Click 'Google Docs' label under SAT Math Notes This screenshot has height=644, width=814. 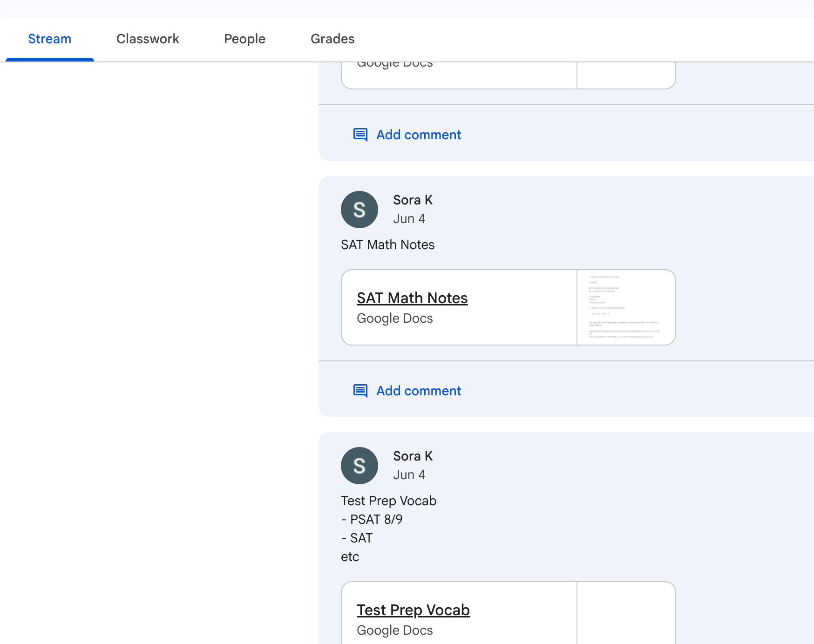coord(395,319)
